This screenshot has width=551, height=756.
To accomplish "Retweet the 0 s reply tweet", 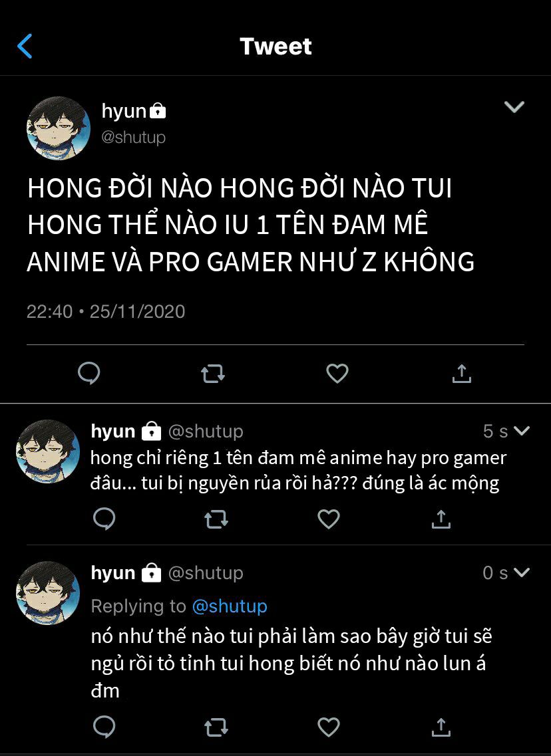I will click(216, 728).
